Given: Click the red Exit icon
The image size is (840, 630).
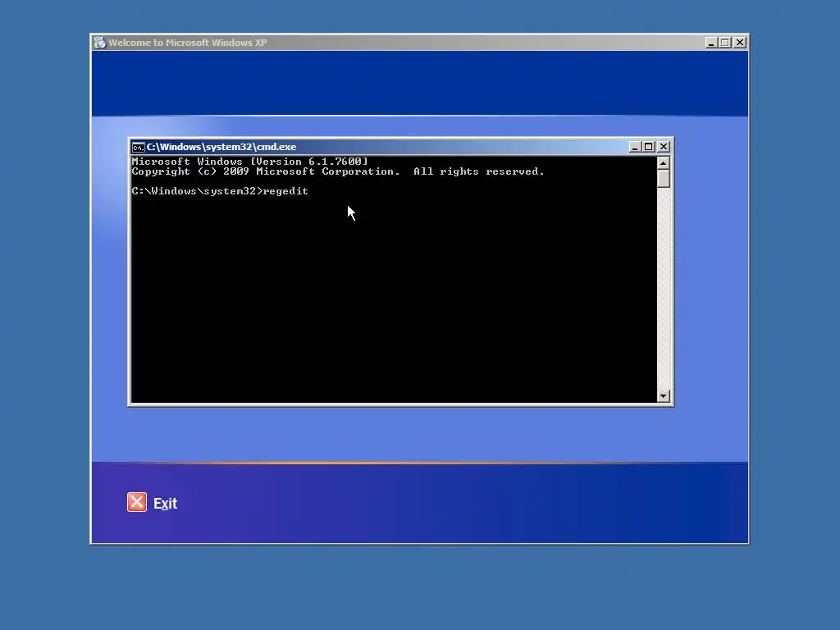Looking at the screenshot, I should click(x=137, y=502).
